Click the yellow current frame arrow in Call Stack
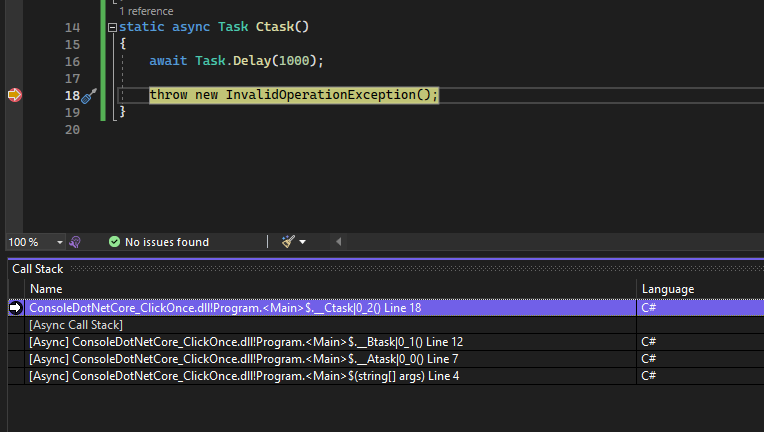The image size is (764, 432). tap(15, 308)
